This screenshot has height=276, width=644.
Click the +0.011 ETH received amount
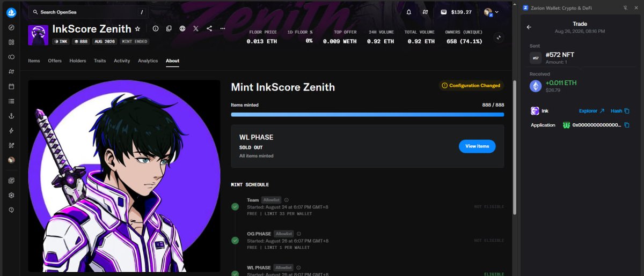pyautogui.click(x=561, y=83)
